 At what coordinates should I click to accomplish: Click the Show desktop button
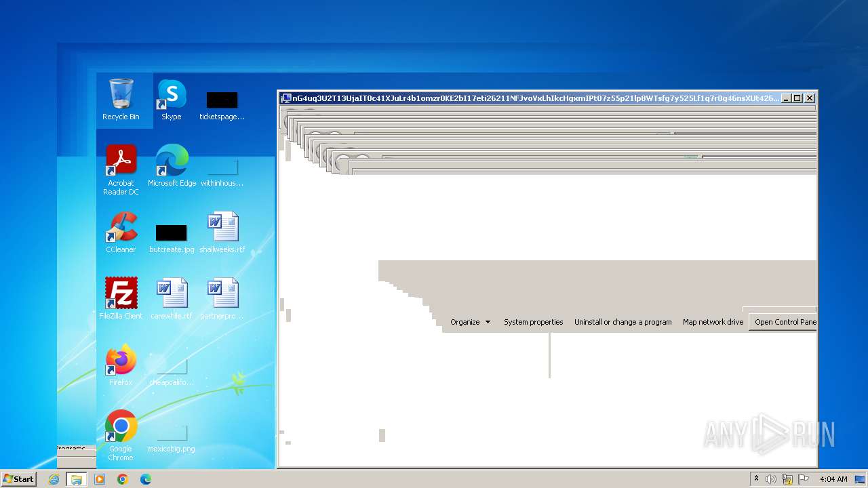point(860,479)
